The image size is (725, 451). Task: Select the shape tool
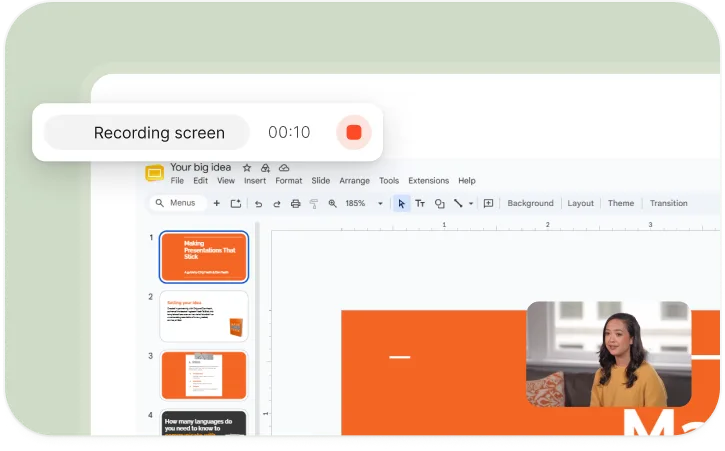point(439,203)
